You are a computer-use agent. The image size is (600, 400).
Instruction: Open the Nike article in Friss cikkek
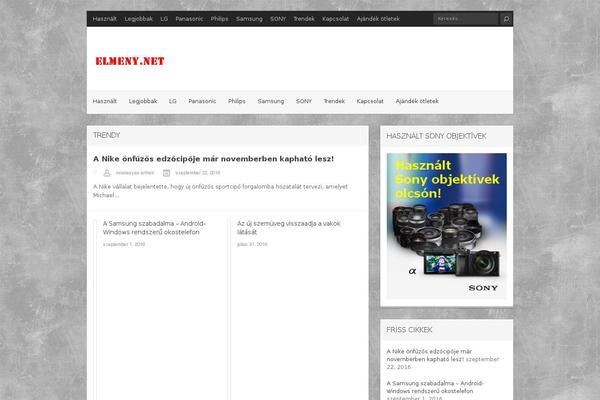coord(429,355)
